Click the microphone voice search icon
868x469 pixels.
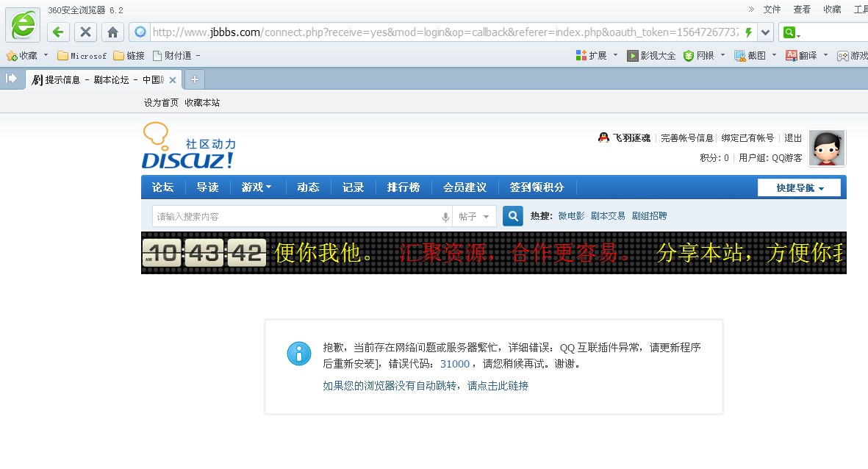point(445,217)
